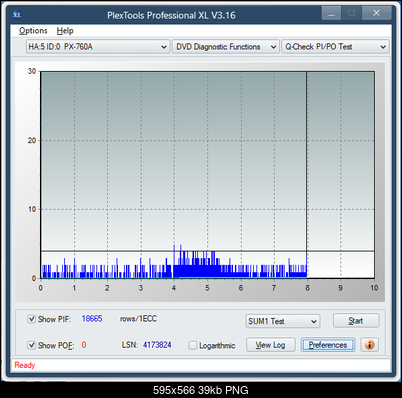Click the Start button
The width and height of the screenshot is (402, 398).
click(356, 321)
